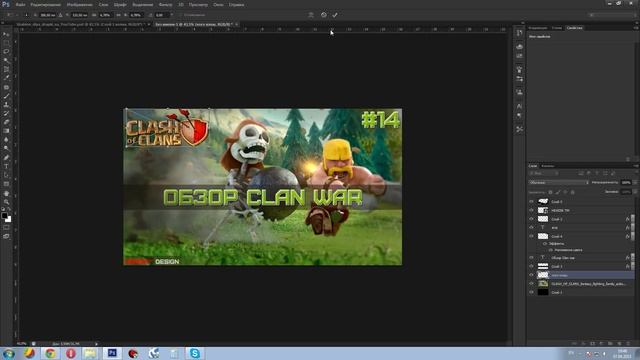Select the Move tool
Viewport: 640px width, 360px height.
[x=6, y=34]
